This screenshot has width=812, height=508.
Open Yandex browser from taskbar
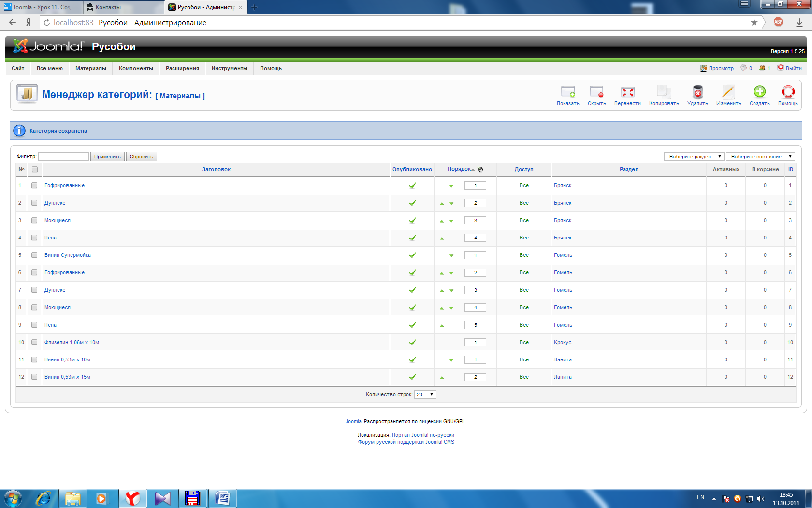pos(132,498)
